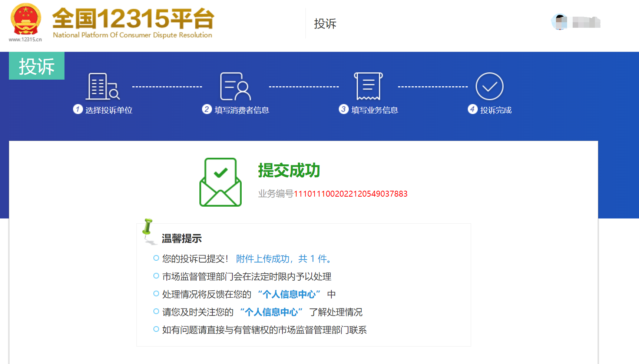Click the 市场监督管理部门会在法定时限内予以处理 line
This screenshot has height=364, width=639.
point(247,277)
